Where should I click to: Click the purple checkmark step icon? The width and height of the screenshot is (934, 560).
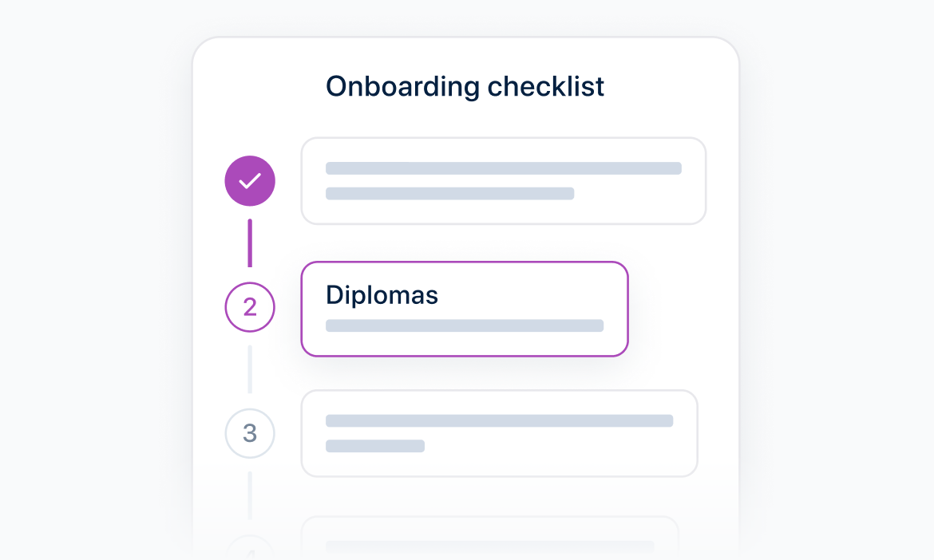tap(250, 181)
